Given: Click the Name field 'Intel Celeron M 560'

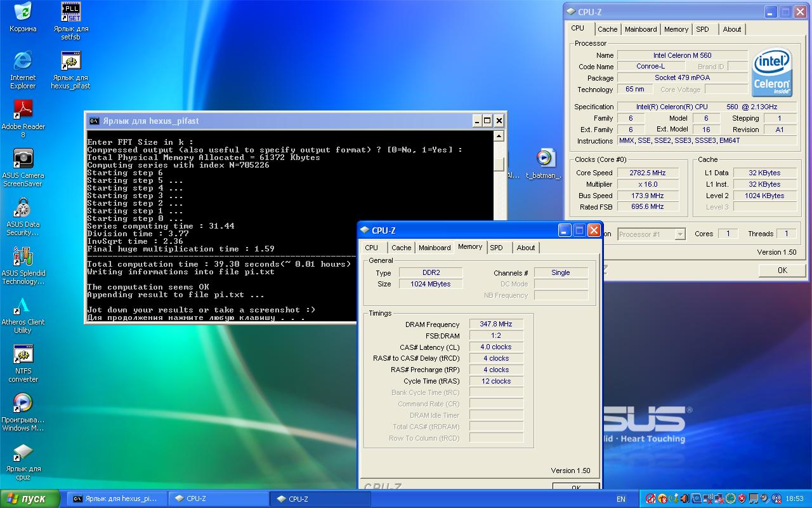Looking at the screenshot, I should click(x=682, y=55).
